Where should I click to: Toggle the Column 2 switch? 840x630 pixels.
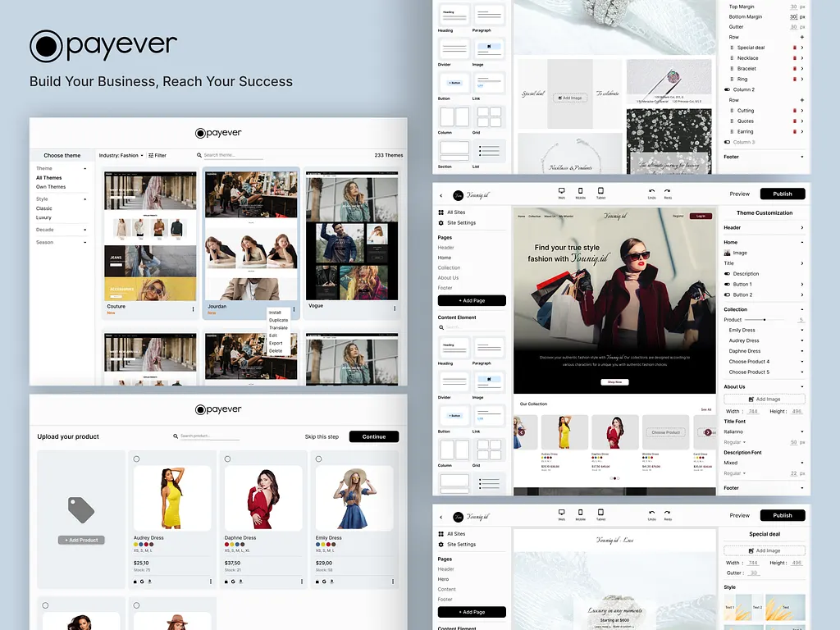[728, 89]
